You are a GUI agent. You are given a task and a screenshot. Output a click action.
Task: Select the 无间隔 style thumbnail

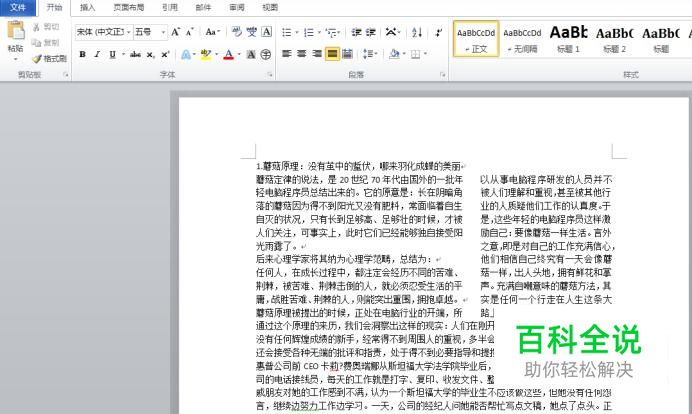click(x=522, y=38)
